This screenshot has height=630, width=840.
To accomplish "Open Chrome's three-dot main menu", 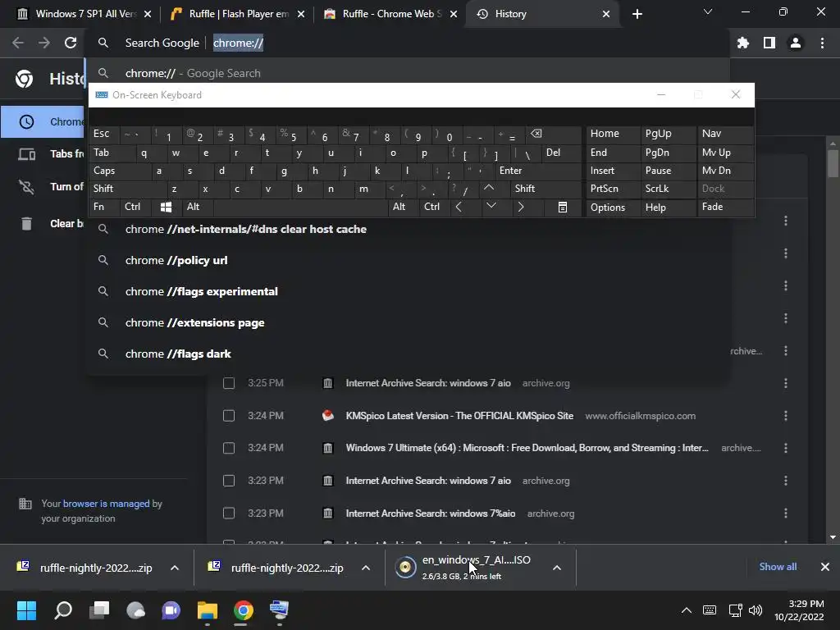I will click(x=822, y=43).
